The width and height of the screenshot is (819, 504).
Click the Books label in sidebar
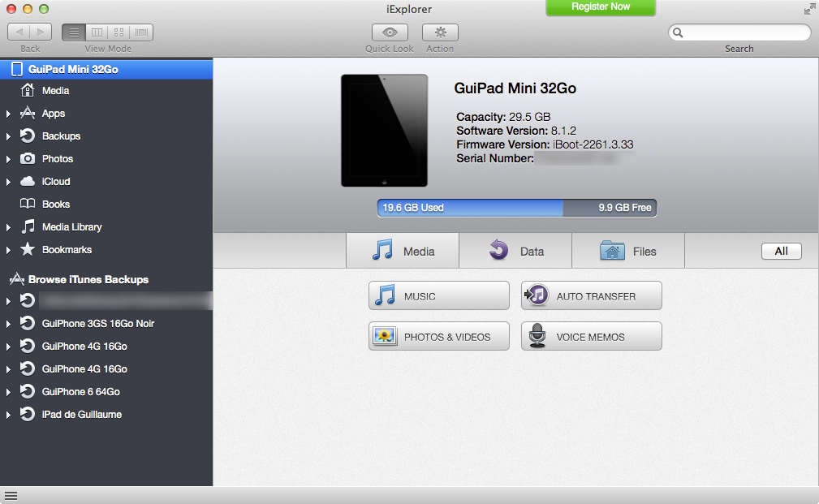[x=56, y=205]
